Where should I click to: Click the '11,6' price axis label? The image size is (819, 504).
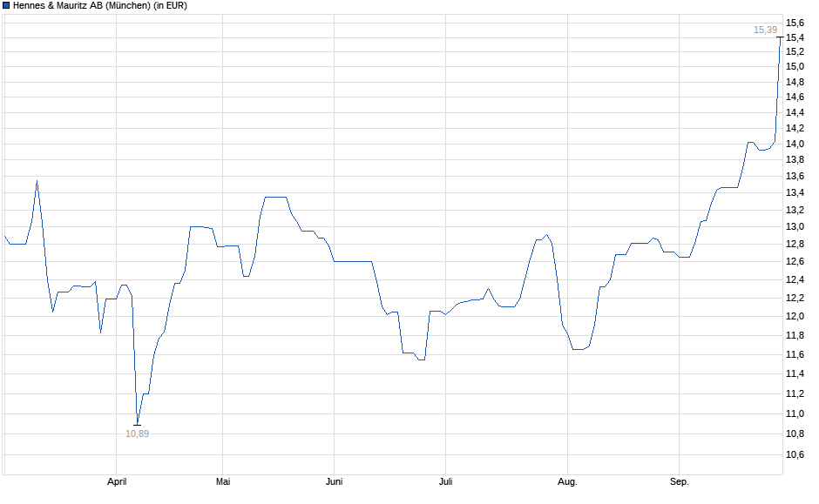(795, 355)
